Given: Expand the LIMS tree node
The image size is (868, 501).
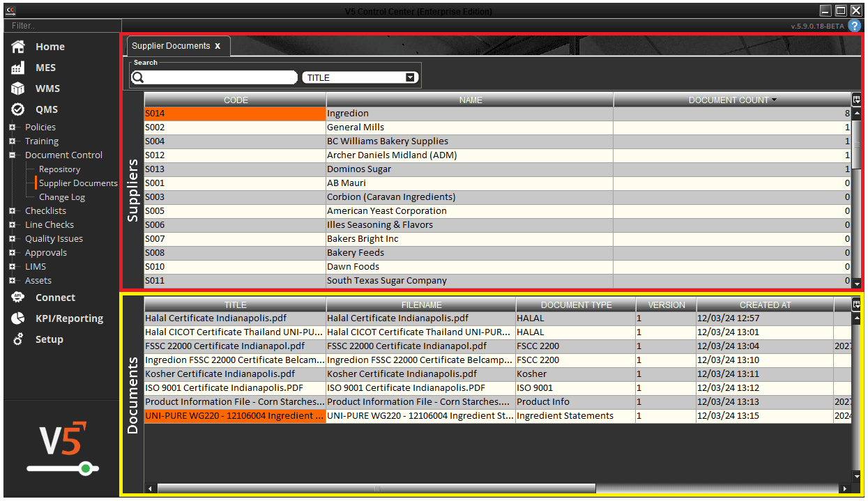Looking at the screenshot, I should pos(13,267).
